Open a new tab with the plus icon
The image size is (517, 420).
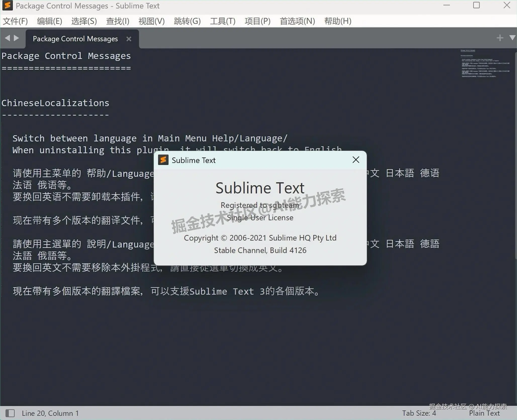coord(500,38)
